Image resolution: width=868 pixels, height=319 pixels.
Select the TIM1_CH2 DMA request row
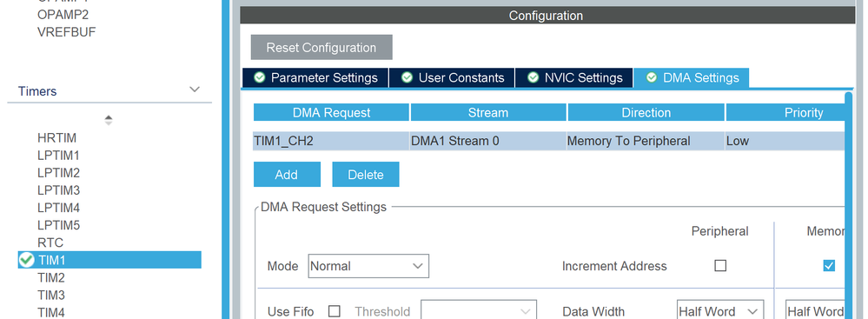click(549, 141)
